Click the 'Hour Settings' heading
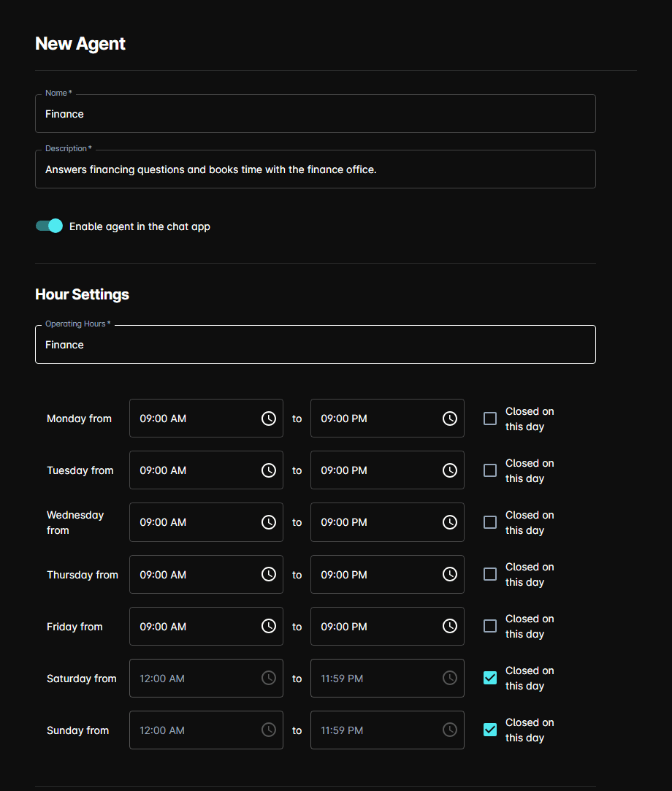Viewport: 672px width, 791px height. pos(83,294)
